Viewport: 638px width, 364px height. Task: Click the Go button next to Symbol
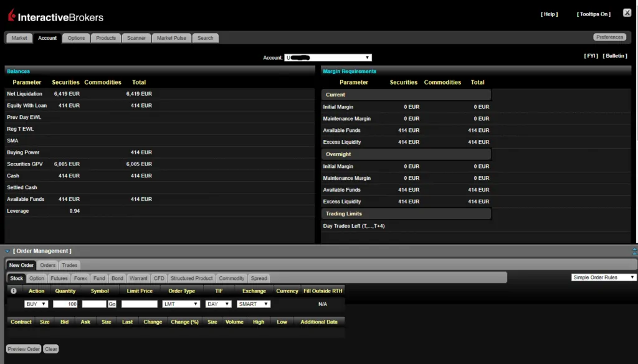pos(112,304)
